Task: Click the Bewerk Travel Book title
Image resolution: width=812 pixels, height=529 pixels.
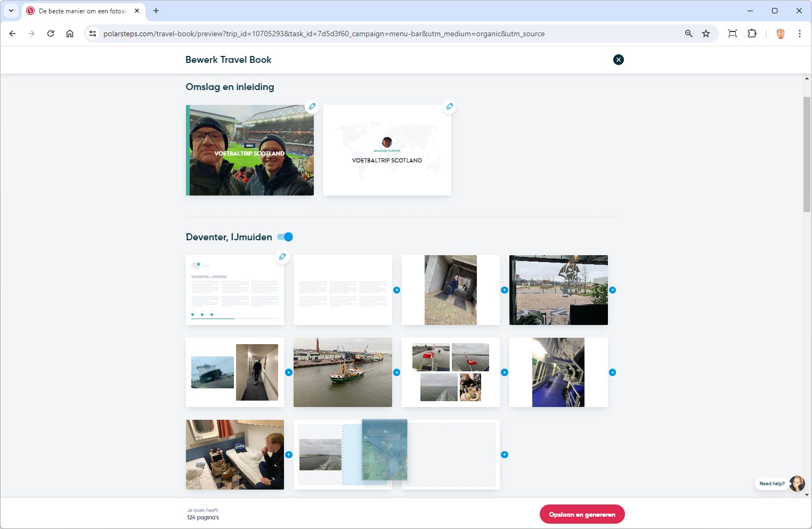Action: 228,60
